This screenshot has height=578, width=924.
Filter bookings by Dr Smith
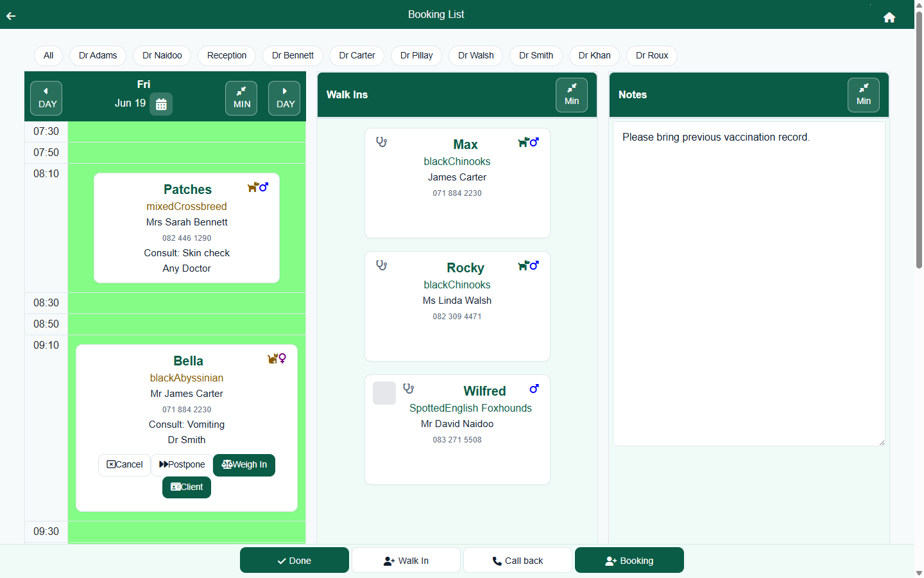click(536, 56)
